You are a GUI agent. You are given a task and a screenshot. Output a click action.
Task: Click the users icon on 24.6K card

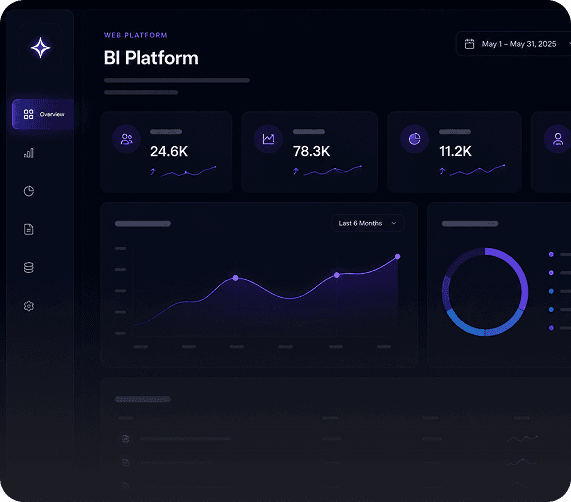[x=127, y=139]
